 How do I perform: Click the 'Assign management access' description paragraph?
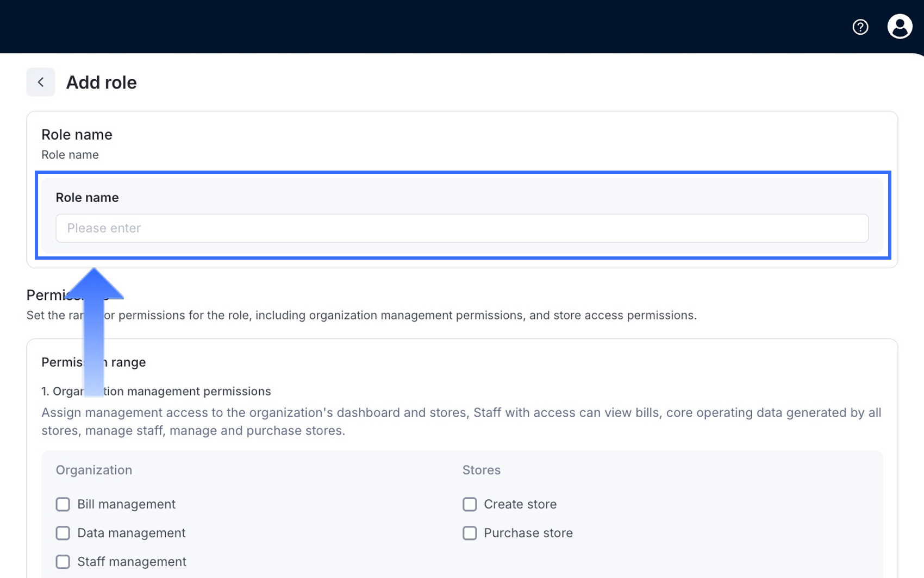pos(461,422)
